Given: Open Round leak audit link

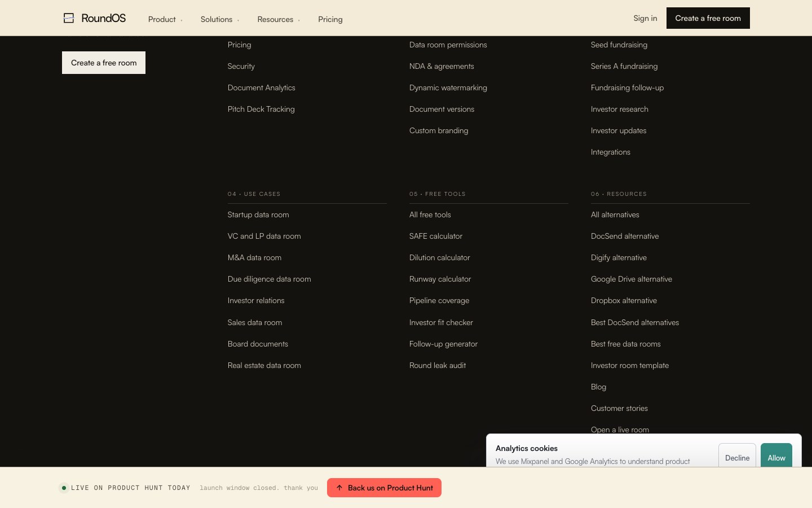Looking at the screenshot, I should point(438,365).
